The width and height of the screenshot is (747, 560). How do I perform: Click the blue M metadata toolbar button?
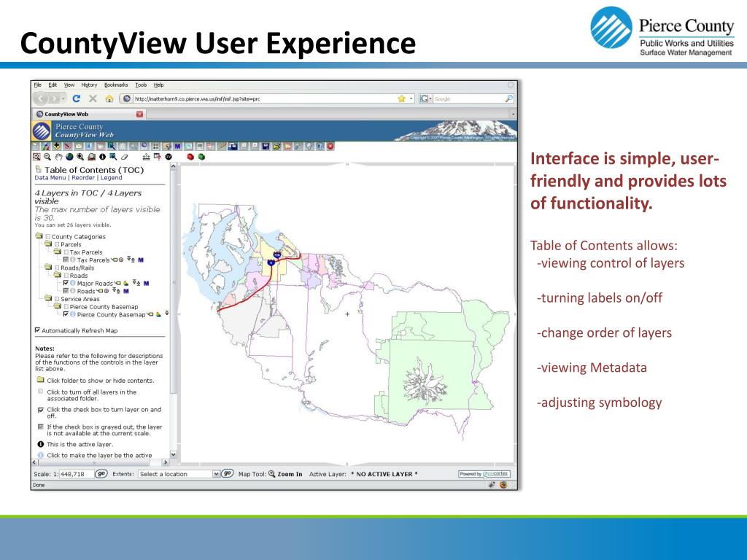[x=177, y=146]
